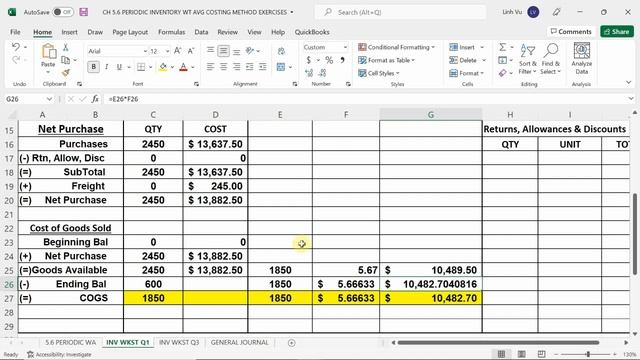Image resolution: width=640 pixels, height=360 pixels.
Task: Apply the yellow Fill Color
Action: tap(163, 67)
